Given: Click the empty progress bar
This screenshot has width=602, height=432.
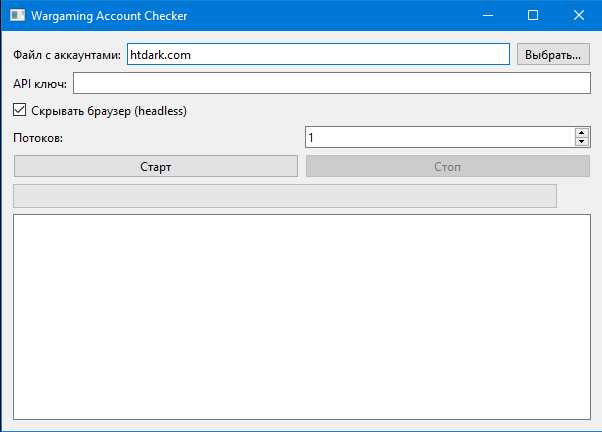Looking at the screenshot, I should (285, 196).
